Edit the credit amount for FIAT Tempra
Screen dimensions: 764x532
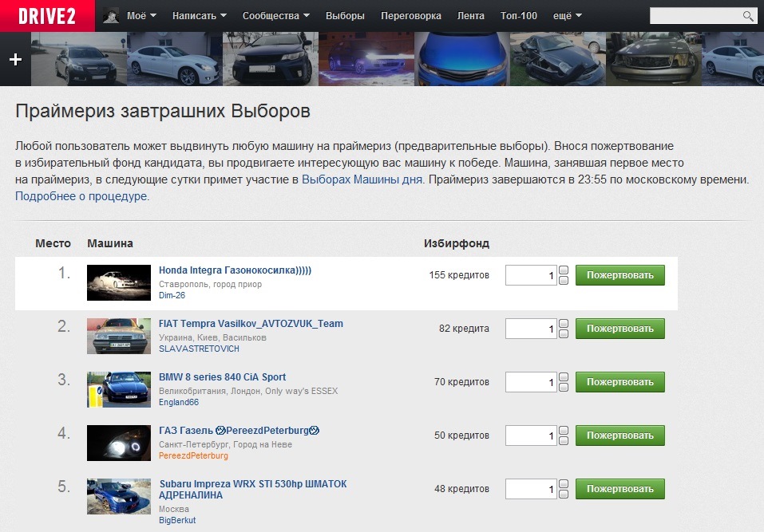click(531, 329)
